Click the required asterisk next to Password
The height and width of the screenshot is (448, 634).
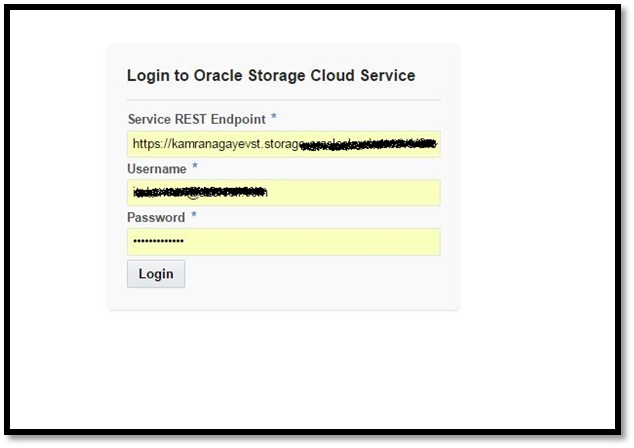[x=193, y=216]
